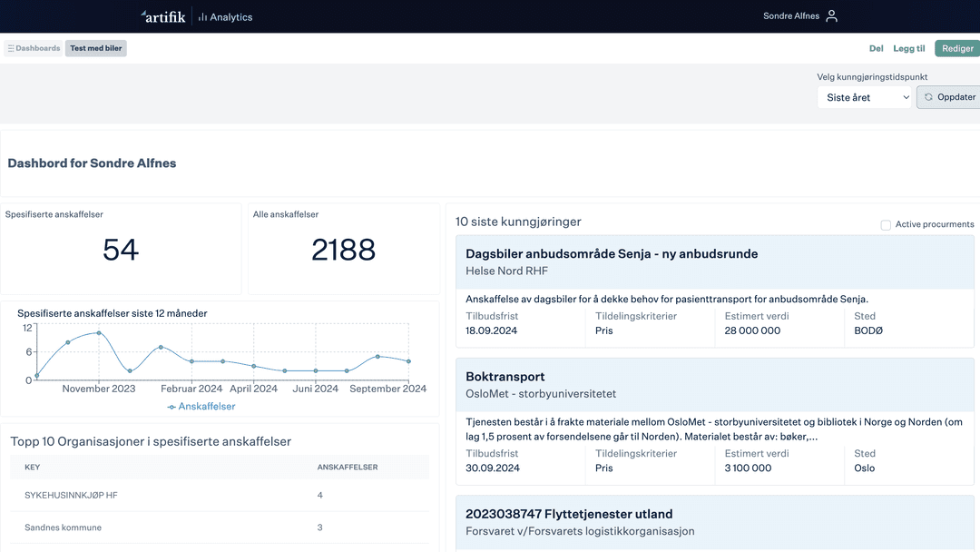Click the Februar 2024 axis label

[x=191, y=389]
